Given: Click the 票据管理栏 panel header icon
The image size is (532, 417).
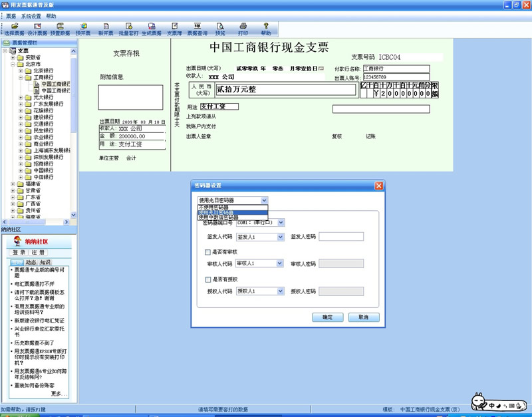Looking at the screenshot, I should [x=6, y=43].
